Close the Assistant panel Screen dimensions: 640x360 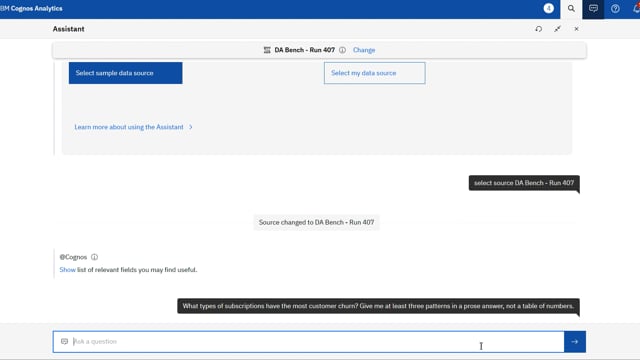[x=576, y=29]
